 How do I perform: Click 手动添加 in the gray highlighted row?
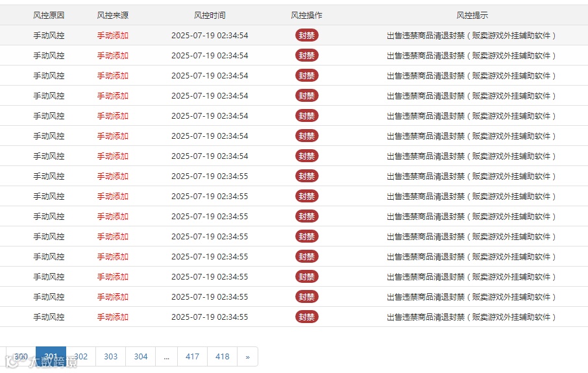click(x=112, y=36)
